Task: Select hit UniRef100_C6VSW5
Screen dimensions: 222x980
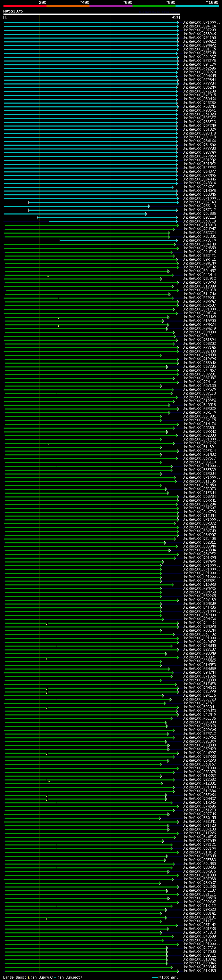Action: [x=199, y=366]
